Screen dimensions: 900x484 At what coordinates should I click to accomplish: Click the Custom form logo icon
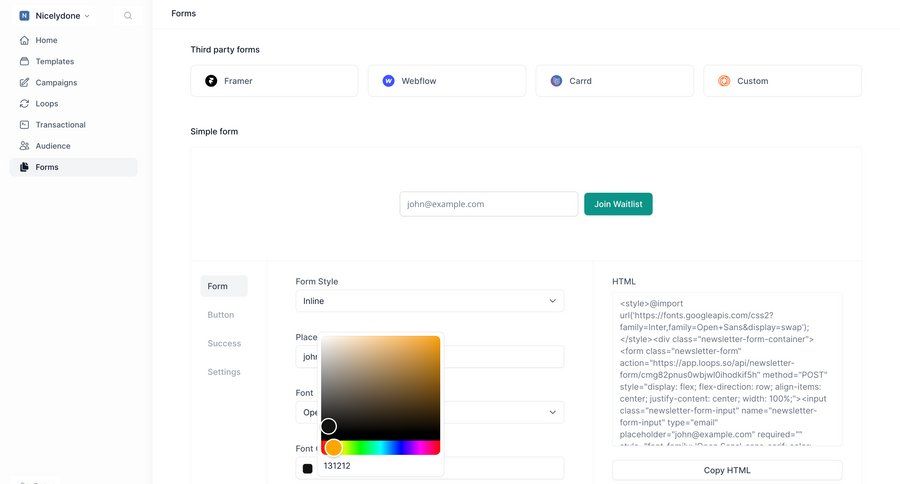[x=724, y=81]
